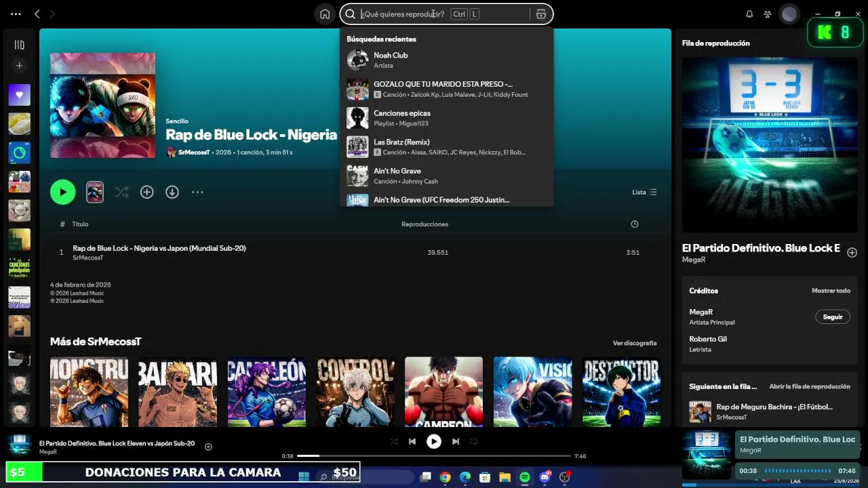This screenshot has width=868, height=488.
Task: Select Canciones epicas playlist from recent searches
Action: pyautogui.click(x=447, y=118)
